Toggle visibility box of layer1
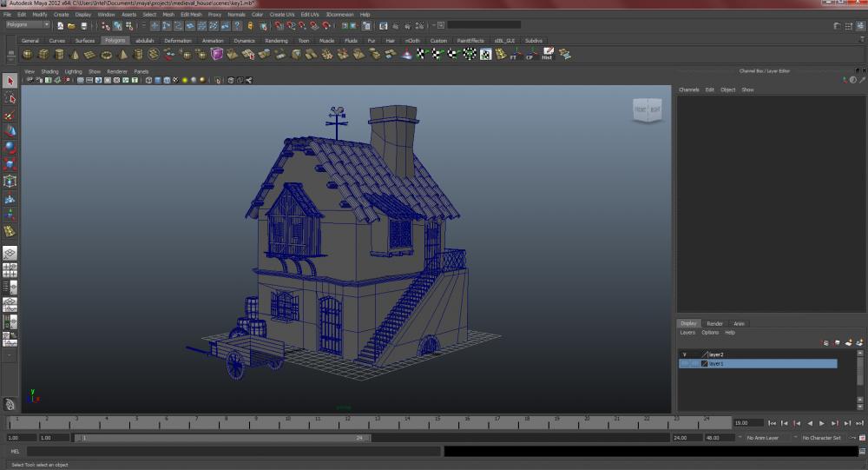Screen dimensions: 868x470 (684, 364)
